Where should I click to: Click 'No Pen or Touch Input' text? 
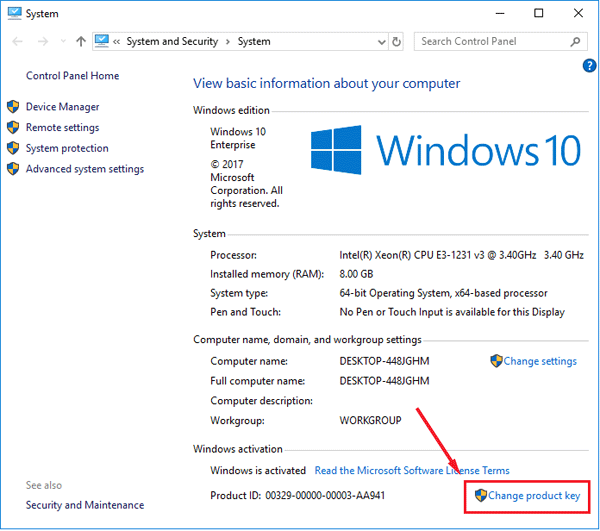[452, 312]
